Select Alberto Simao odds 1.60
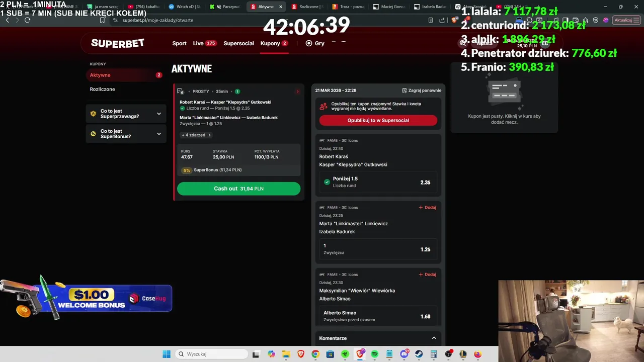Viewport: 644px width, 362px height. [x=378, y=316]
